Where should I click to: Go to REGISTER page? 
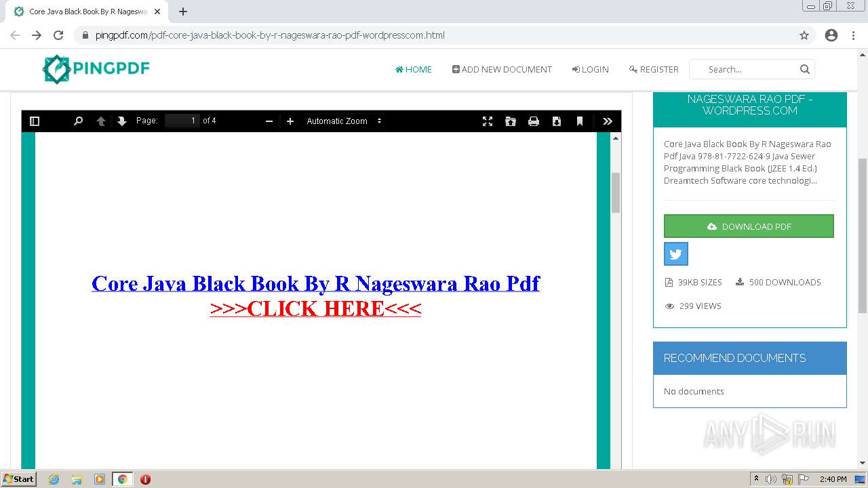tap(654, 69)
